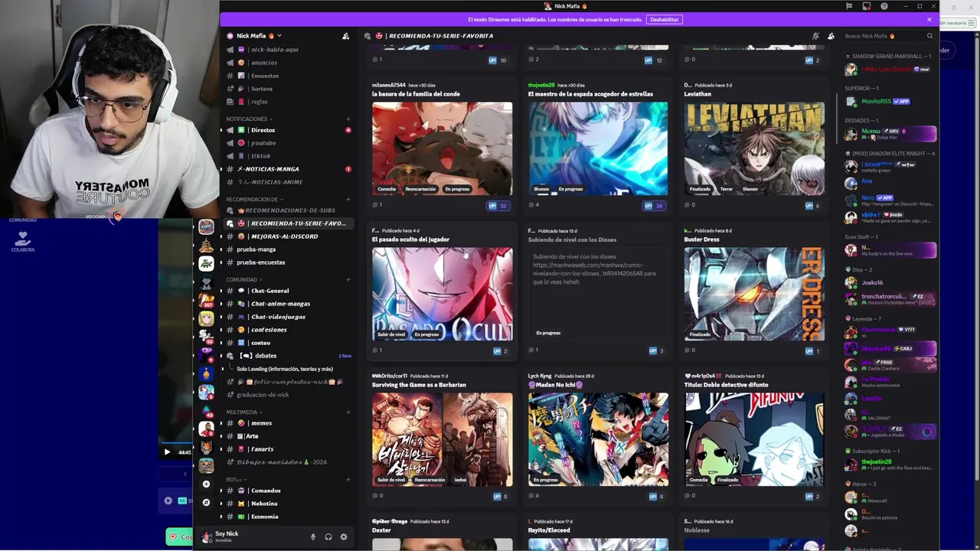The height and width of the screenshot is (551, 980).
Task: Open the Encuestas channel
Action: click(287, 76)
